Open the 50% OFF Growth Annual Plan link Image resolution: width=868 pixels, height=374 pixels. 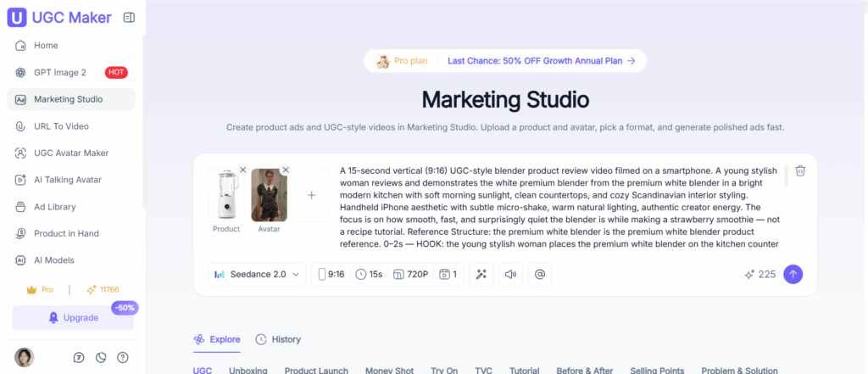coord(542,61)
